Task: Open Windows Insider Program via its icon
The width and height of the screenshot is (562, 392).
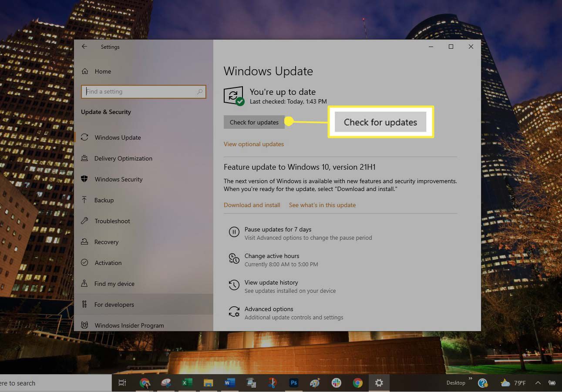Action: tap(84, 325)
